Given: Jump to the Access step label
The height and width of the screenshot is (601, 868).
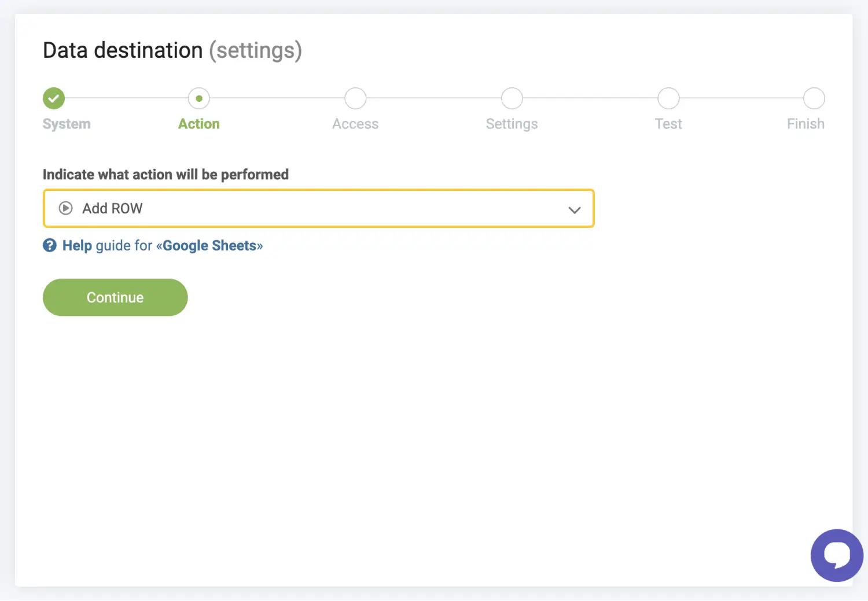Looking at the screenshot, I should tap(355, 124).
